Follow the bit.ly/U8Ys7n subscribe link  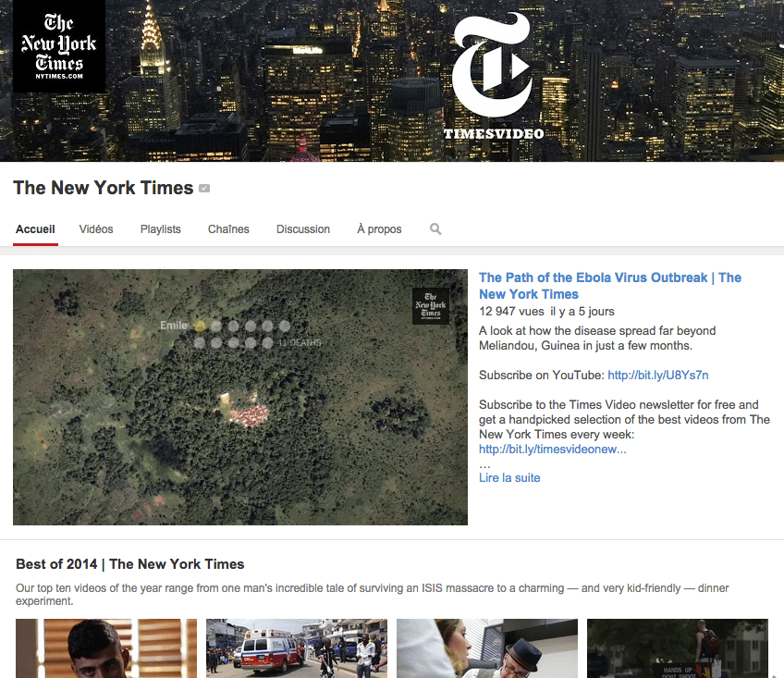pos(658,376)
